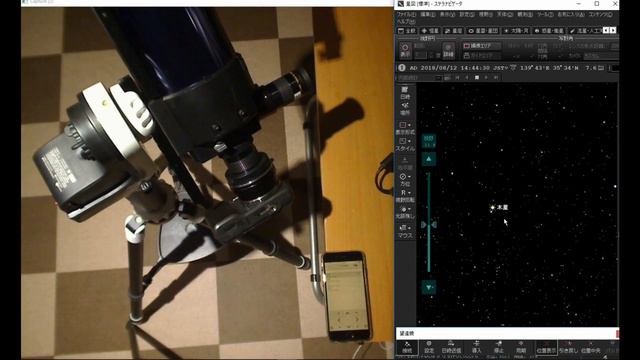Jump to last time step button
Image resolution: width=640 pixels, height=360 pixels.
point(496,77)
